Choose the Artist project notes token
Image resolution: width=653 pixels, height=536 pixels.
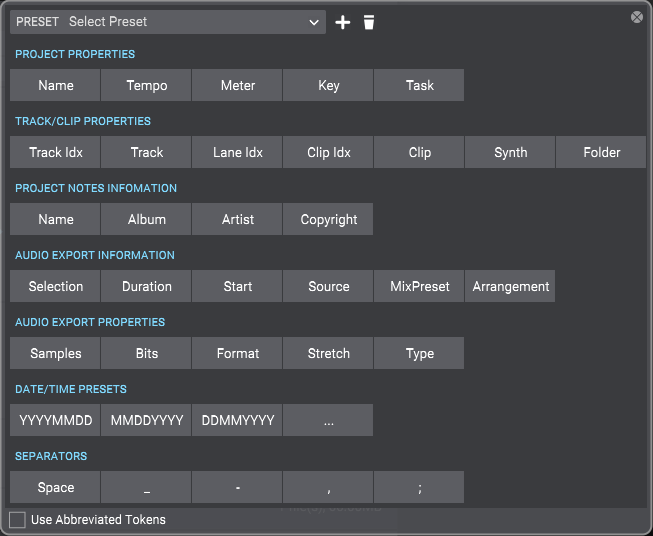[238, 219]
